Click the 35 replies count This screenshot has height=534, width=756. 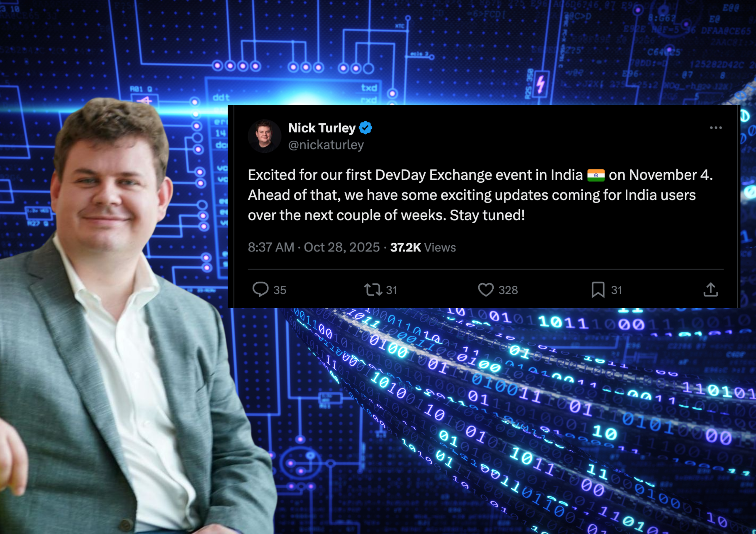tap(280, 290)
